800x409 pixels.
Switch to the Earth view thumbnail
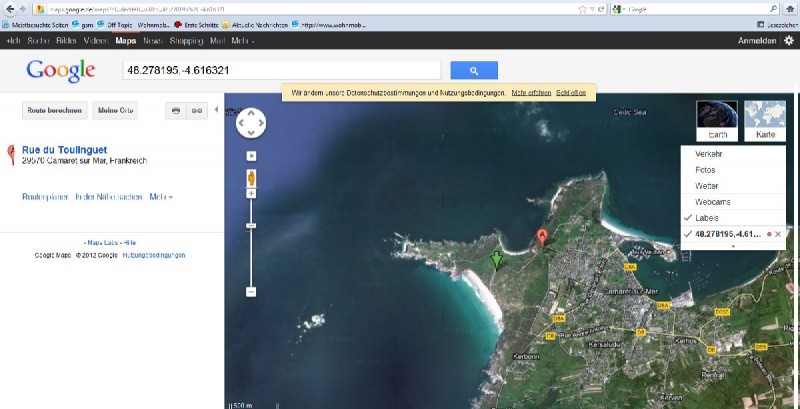tap(717, 121)
